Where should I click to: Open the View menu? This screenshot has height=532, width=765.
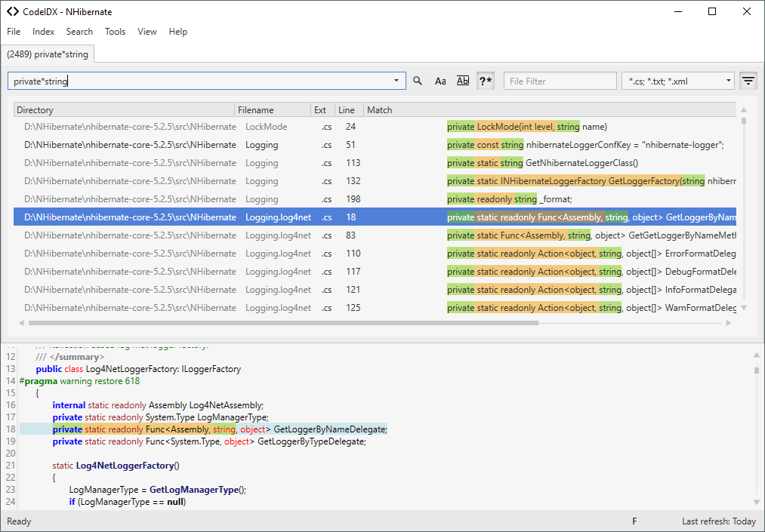(x=147, y=32)
